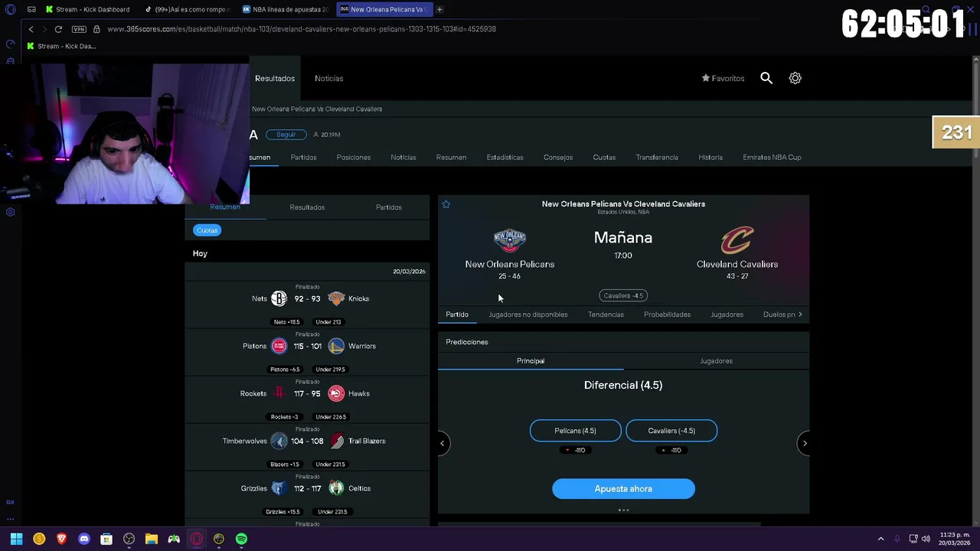Open the Consejos navigation link
Screen dimensions: 980x551
tap(558, 158)
